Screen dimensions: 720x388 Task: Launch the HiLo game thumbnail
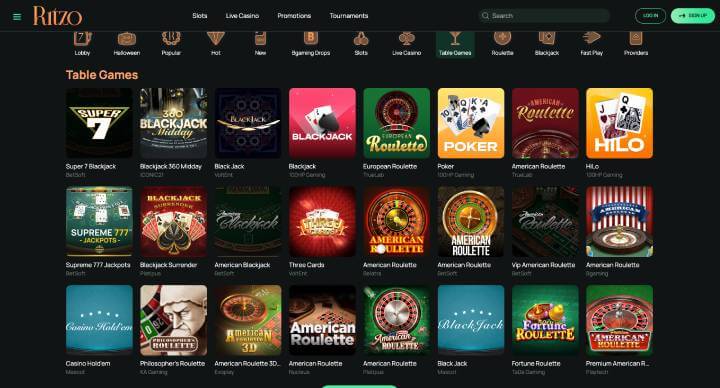619,123
